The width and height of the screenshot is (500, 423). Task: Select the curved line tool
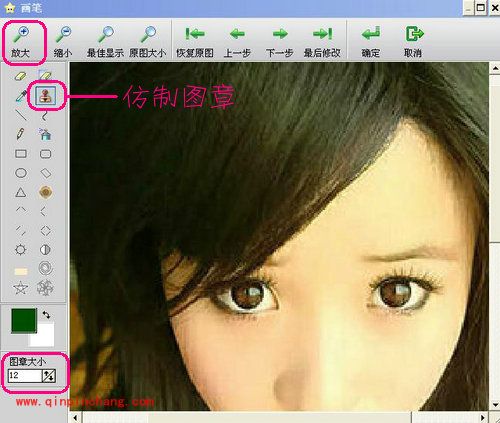(x=44, y=116)
